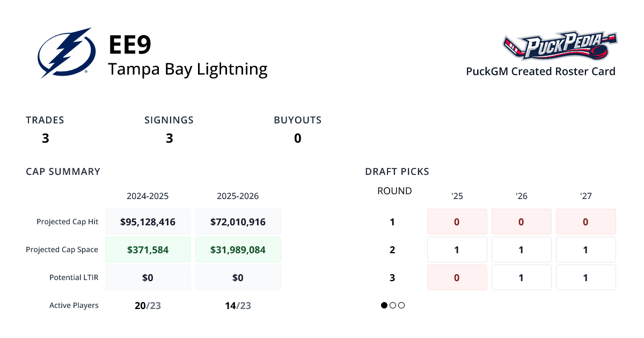The image size is (644, 338).
Task: Click the 2025-2026 season column header
Action: click(238, 196)
